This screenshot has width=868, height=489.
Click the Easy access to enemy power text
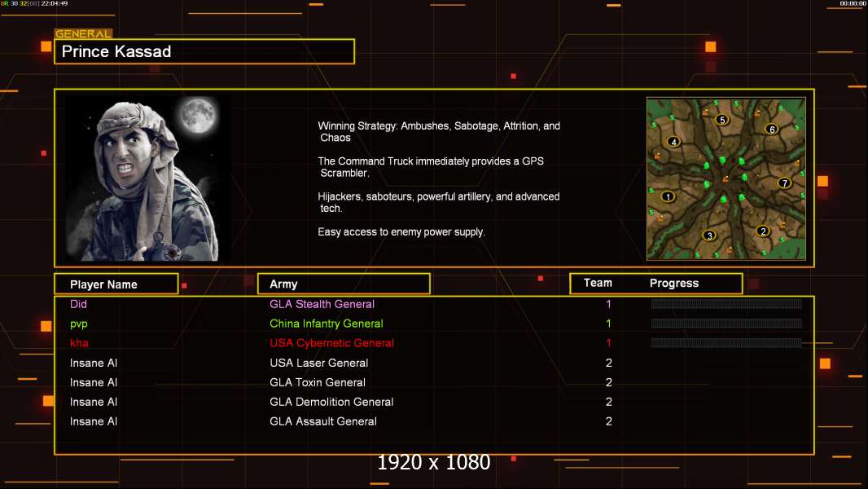click(401, 232)
